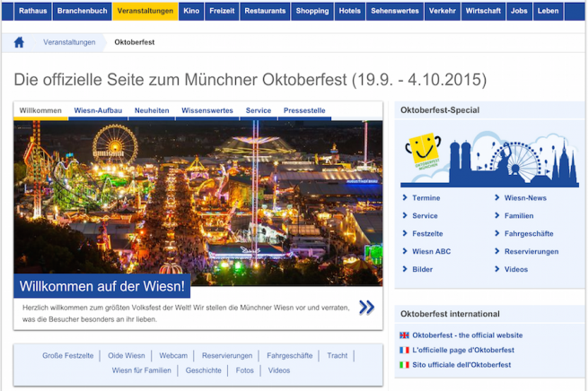588x391 pixels.
Task: Click the home icon in breadcrumb
Action: tap(19, 42)
